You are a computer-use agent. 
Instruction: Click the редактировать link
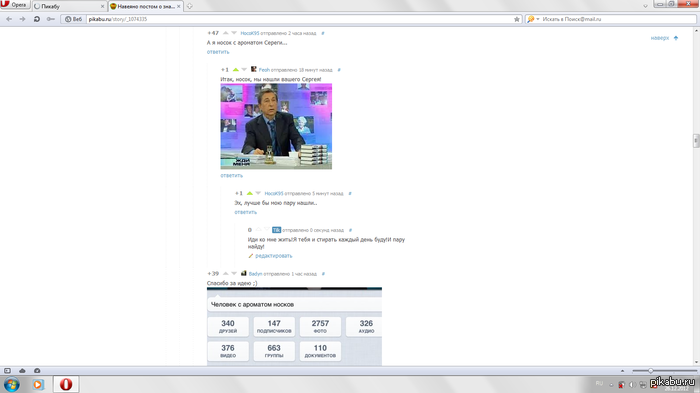point(273,256)
